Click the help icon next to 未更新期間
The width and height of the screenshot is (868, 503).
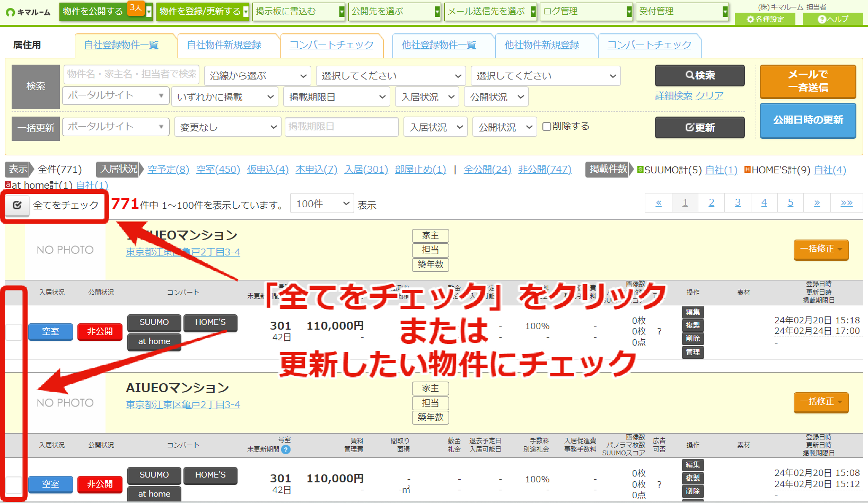tap(286, 449)
